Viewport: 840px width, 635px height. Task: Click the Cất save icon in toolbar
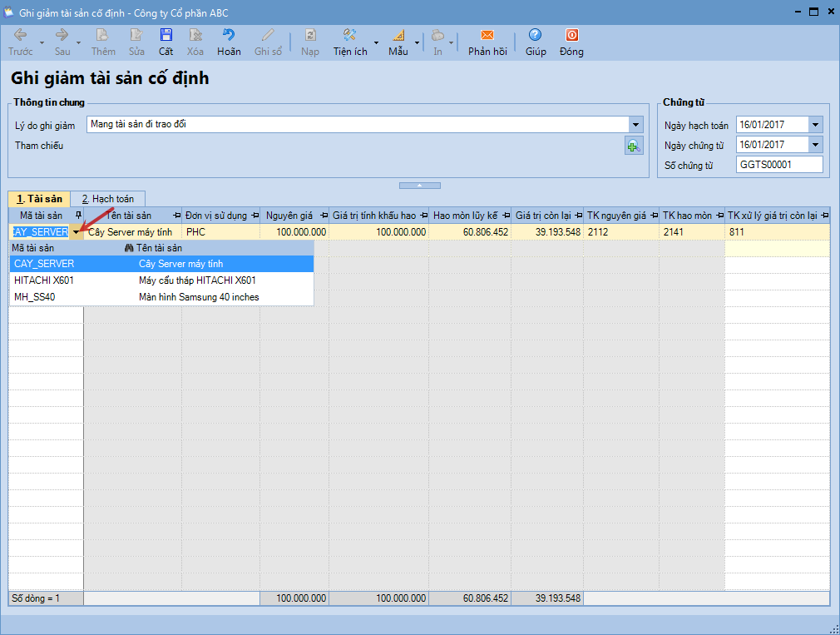point(166,36)
